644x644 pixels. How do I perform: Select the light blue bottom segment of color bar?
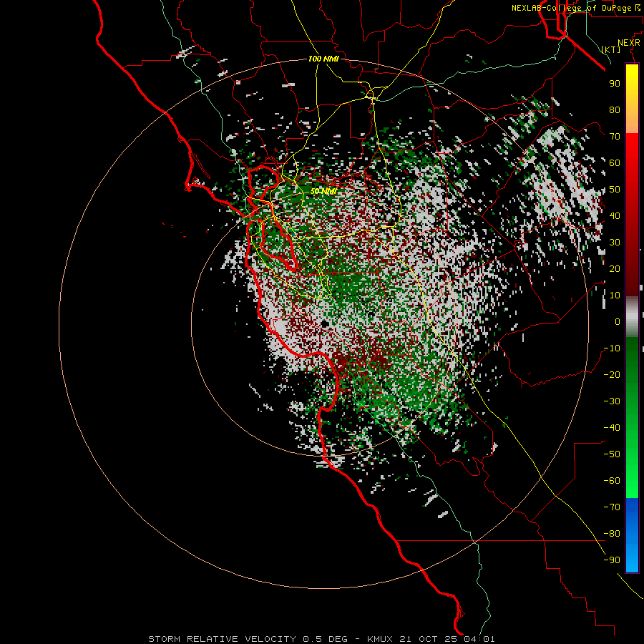[632, 559]
